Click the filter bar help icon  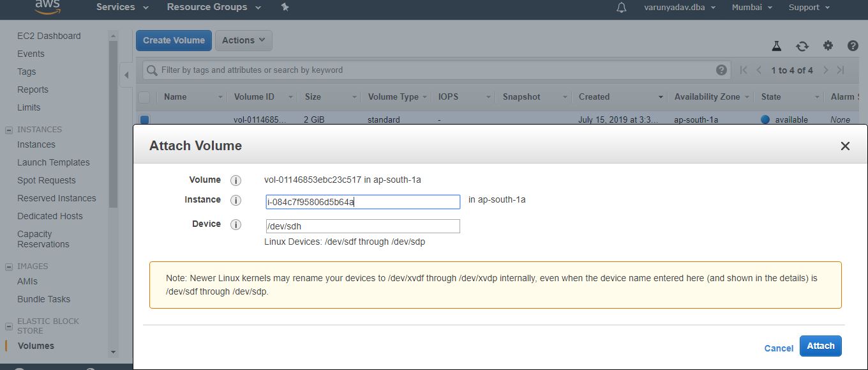tap(721, 70)
